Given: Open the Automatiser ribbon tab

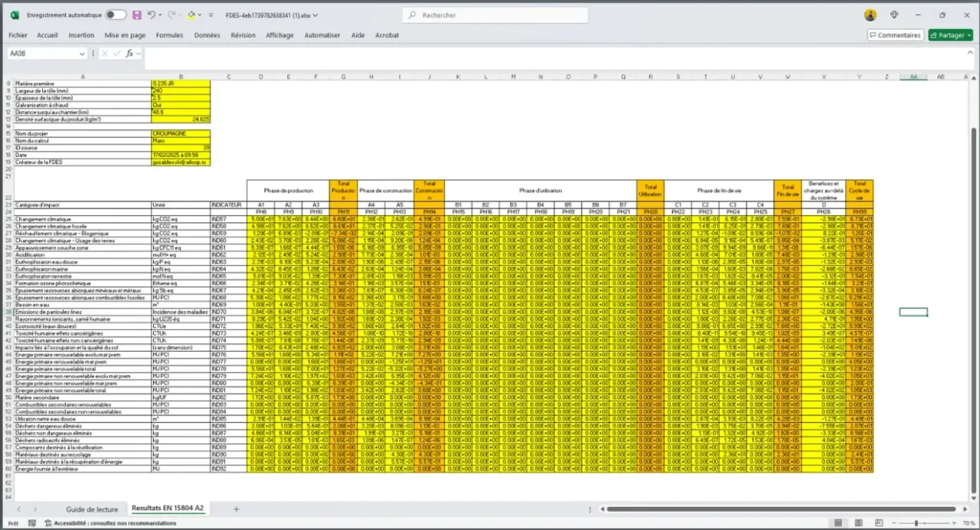Looking at the screenshot, I should pos(322,35).
